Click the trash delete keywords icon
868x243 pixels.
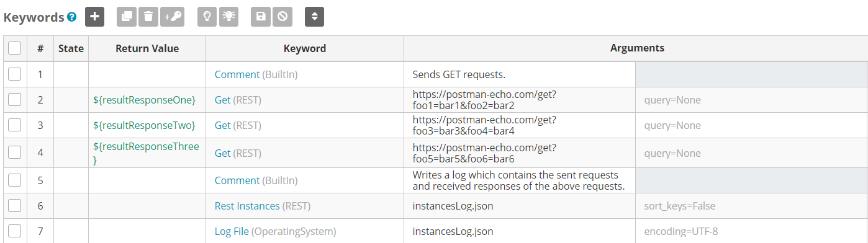coord(148,17)
